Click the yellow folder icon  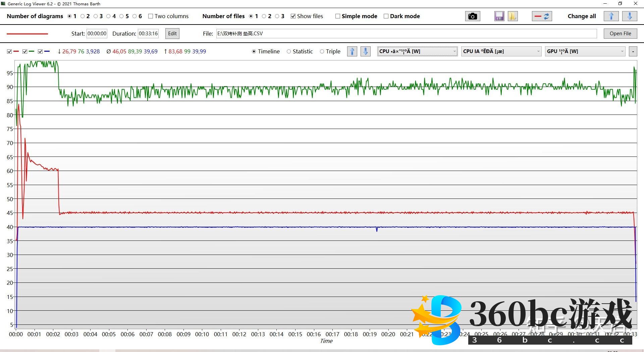pos(513,16)
